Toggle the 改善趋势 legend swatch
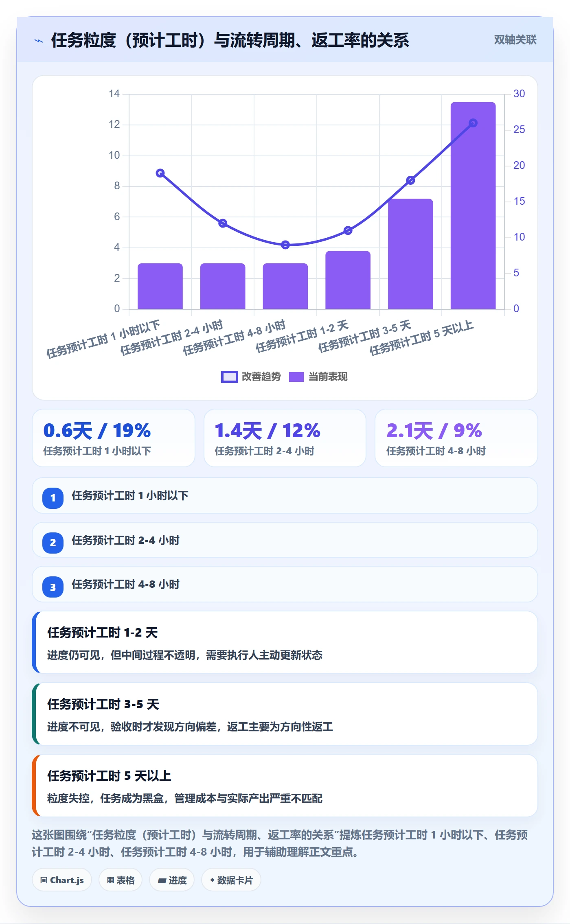 coord(229,377)
